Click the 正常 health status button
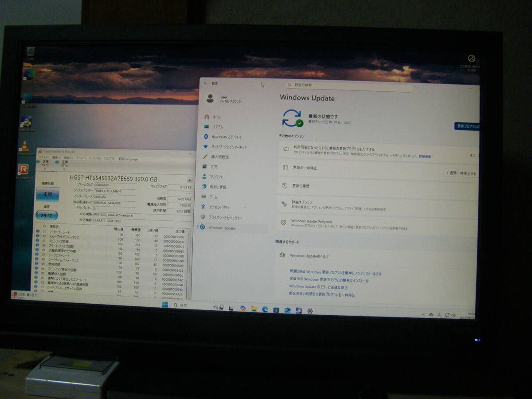The height and width of the screenshot is (399, 532). point(47,194)
